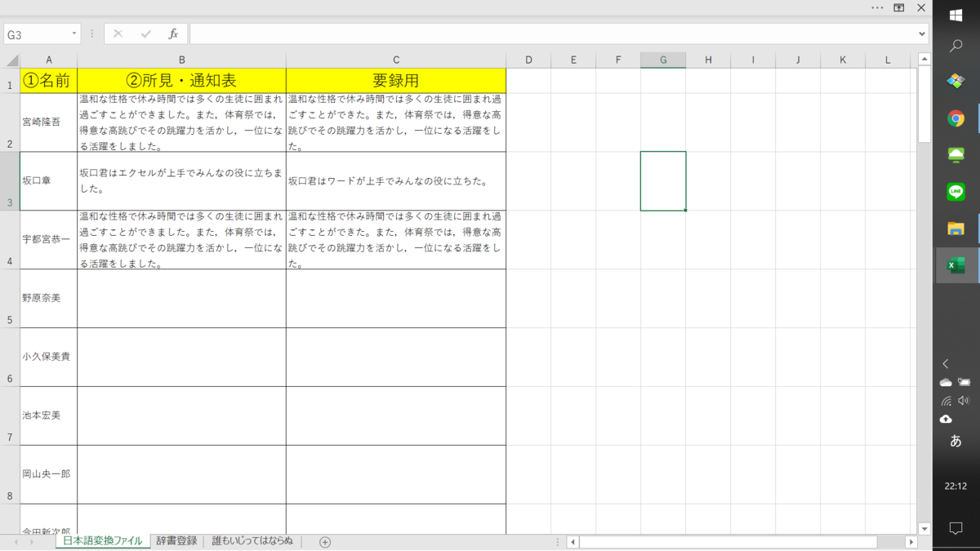
Task: Click the clock showing 22:12
Action: [x=955, y=486]
